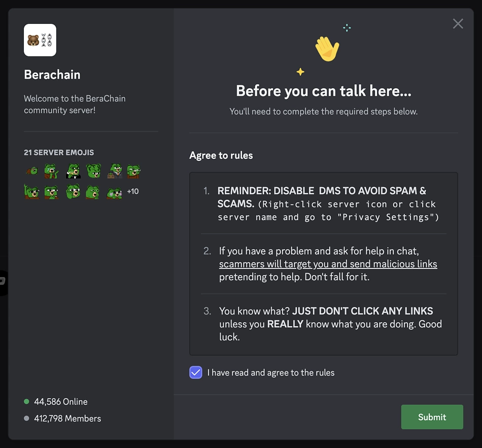
Task: Click the "44,586 Online" count
Action: [60, 401]
